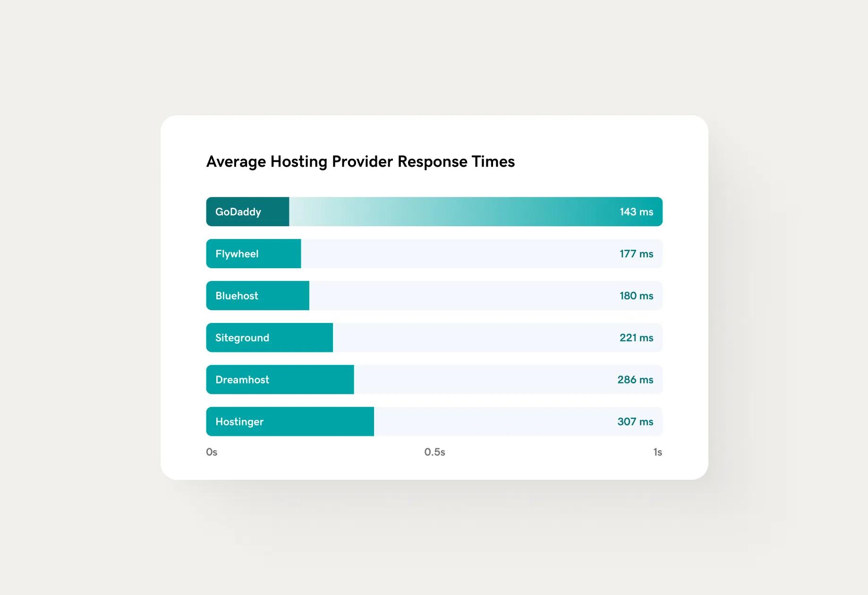Select the Hostinger bar label
This screenshot has height=595, width=868.
[239, 422]
